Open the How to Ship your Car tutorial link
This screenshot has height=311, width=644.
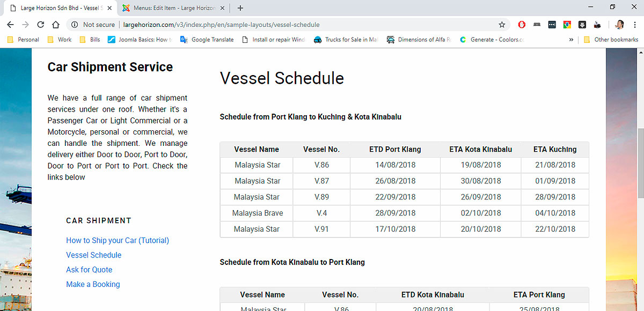118,240
